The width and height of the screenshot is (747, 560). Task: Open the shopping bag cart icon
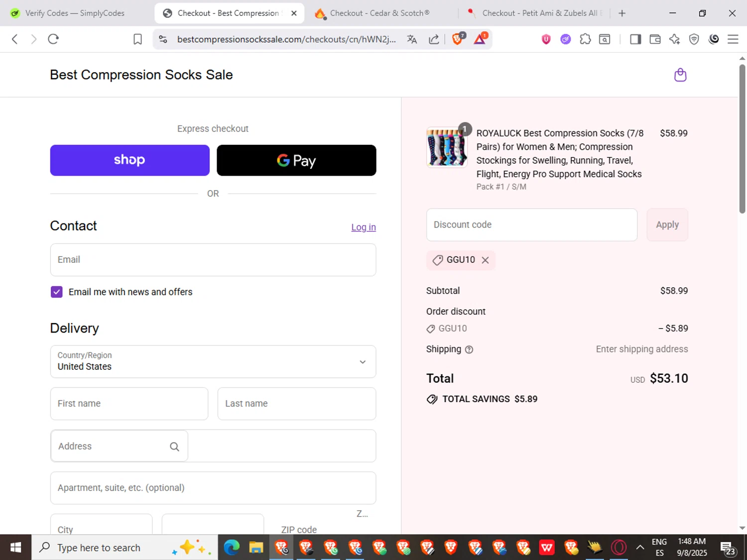(680, 75)
